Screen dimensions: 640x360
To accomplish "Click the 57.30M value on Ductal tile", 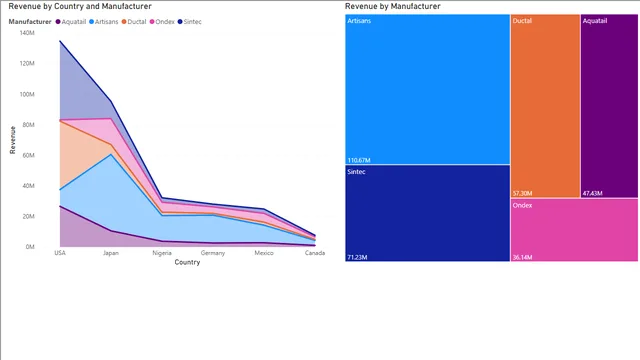I will point(522,193).
